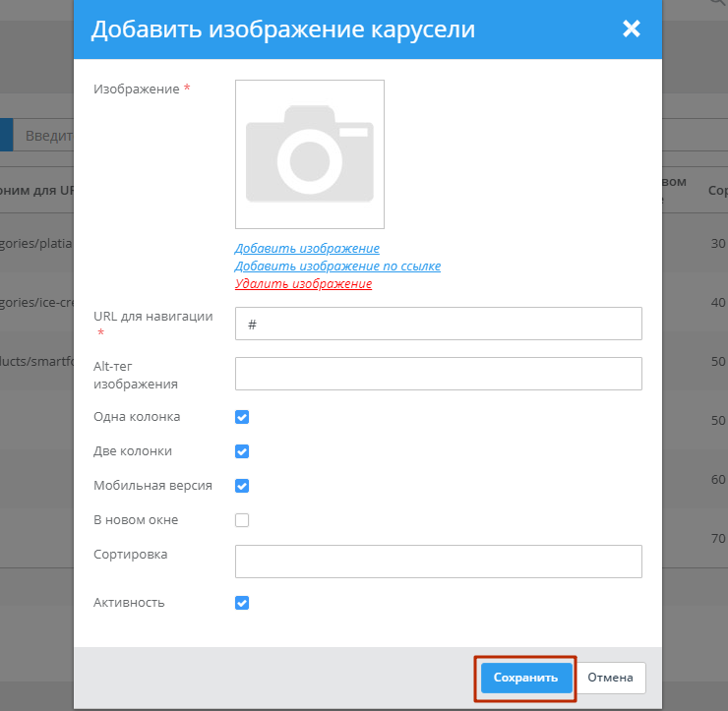Click 'Добавить изображение по ссылке' link
728x711 pixels.
[x=337, y=267]
